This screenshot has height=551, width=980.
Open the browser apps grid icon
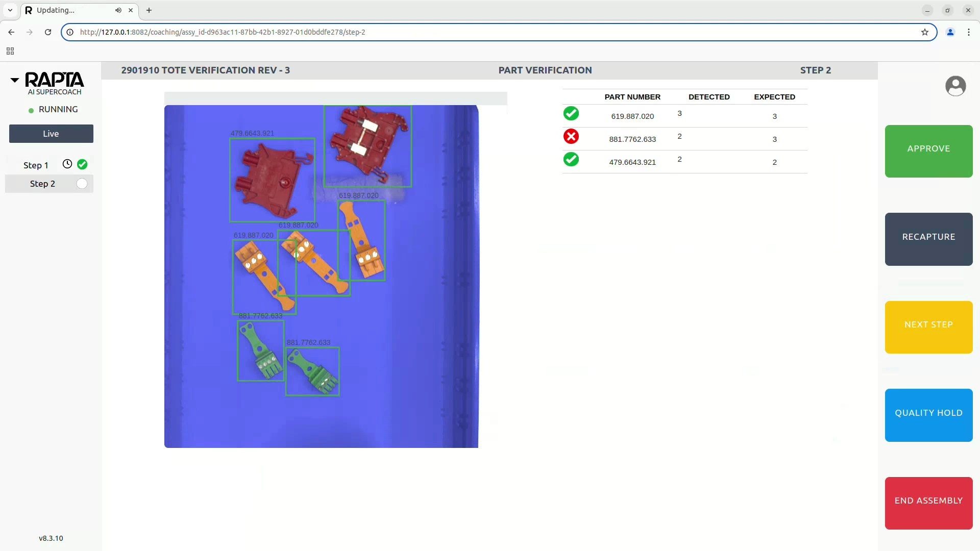10,51
